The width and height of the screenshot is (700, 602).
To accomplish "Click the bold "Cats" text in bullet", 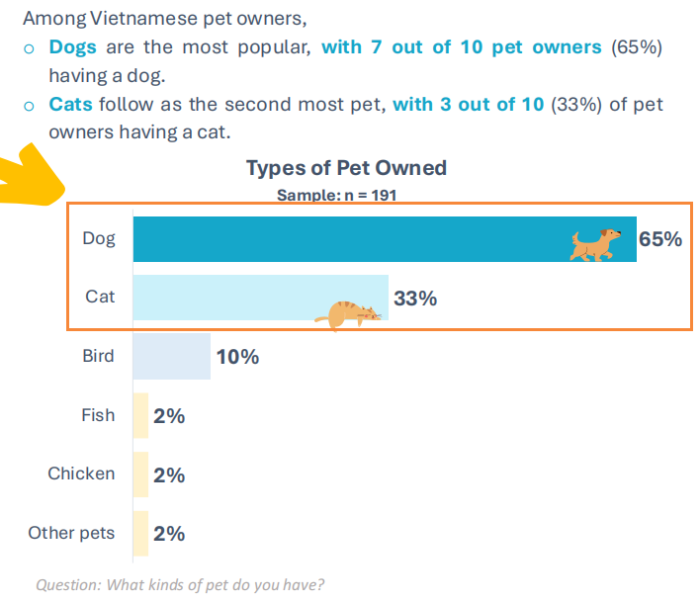I will pos(71,104).
